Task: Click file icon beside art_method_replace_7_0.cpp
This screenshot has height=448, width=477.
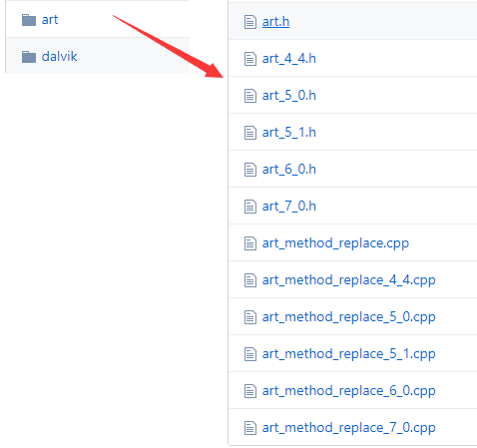Action: 250,428
